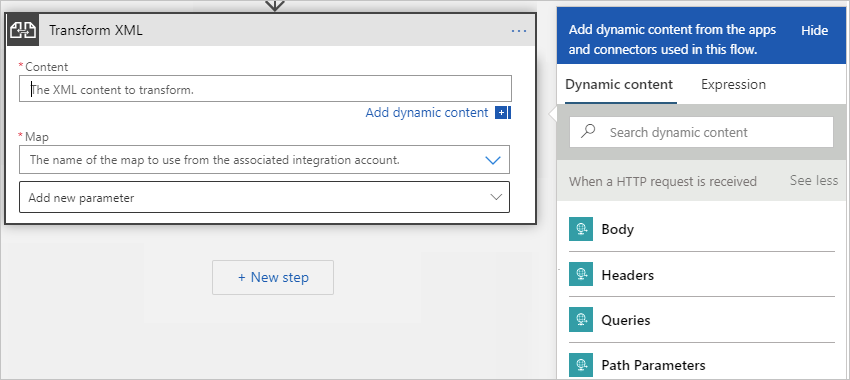The width and height of the screenshot is (850, 380).
Task: Switch to the Dynamic content tab
Action: coord(619,85)
